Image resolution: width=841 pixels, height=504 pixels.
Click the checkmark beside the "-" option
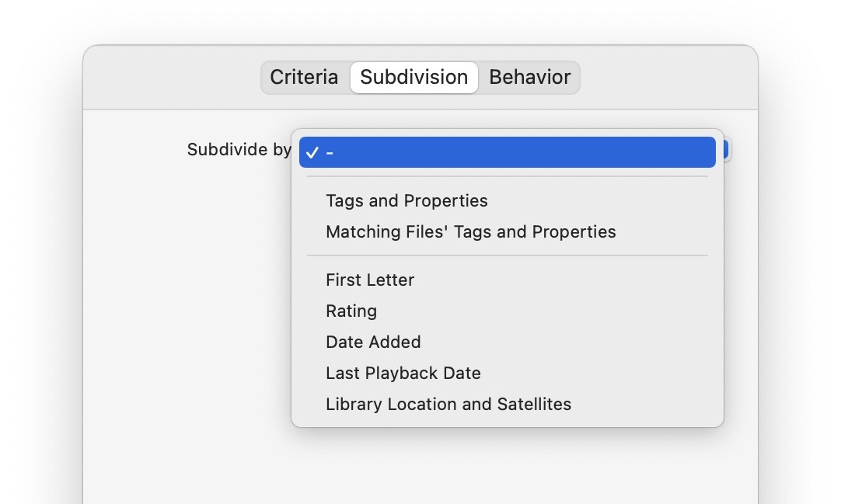pos(314,152)
